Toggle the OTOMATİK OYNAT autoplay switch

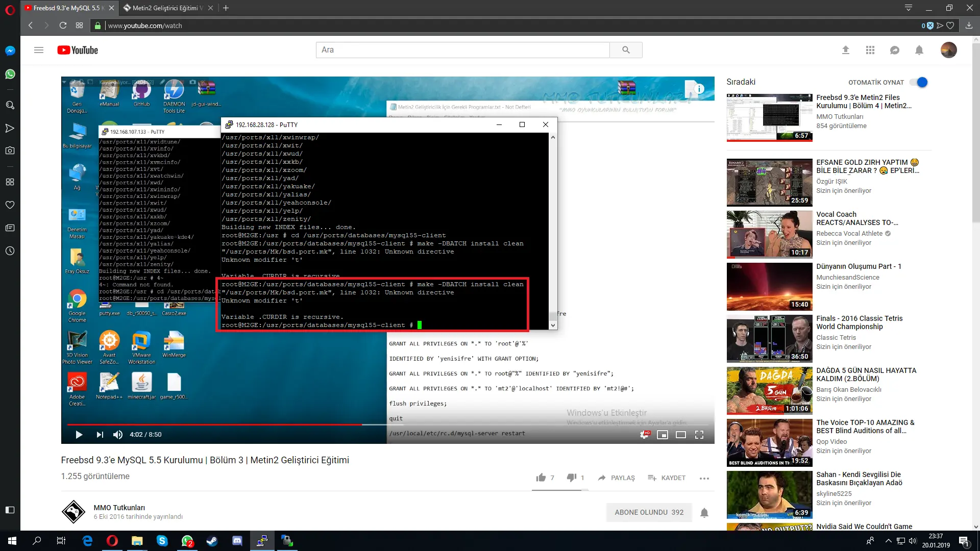[x=919, y=82]
